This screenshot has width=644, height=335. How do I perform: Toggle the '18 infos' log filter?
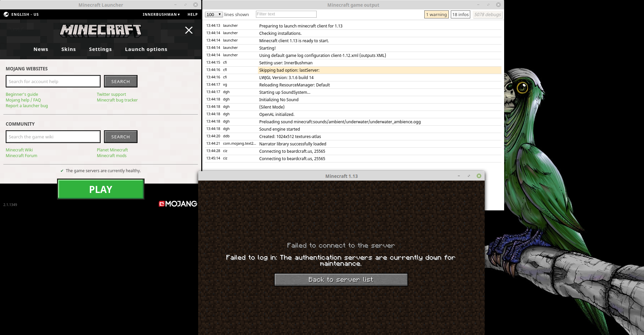tap(461, 14)
